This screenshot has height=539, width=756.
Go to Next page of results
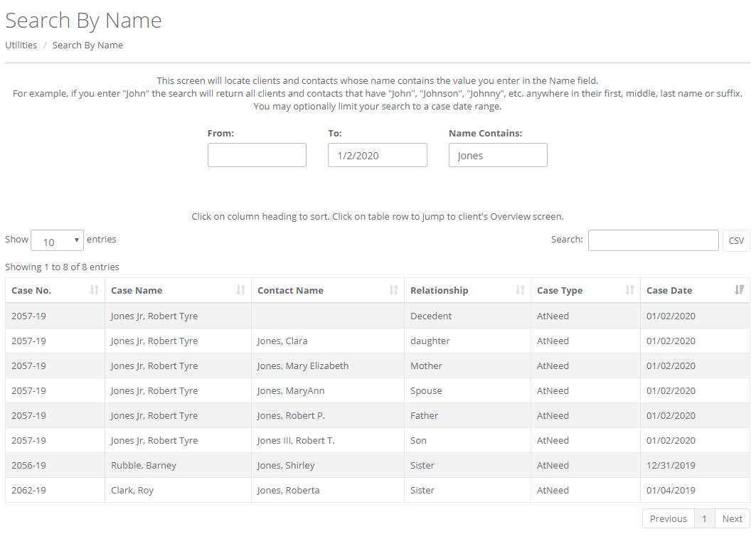[732, 518]
